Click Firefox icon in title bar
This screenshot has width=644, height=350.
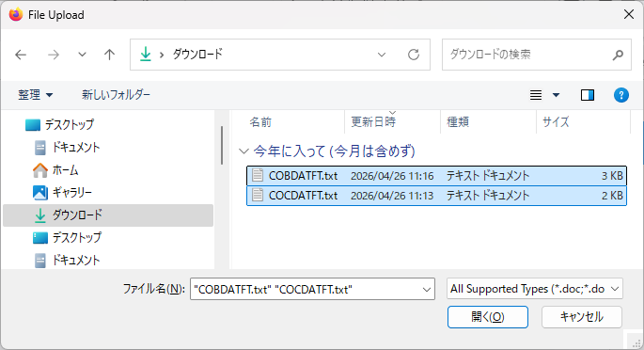(x=16, y=15)
